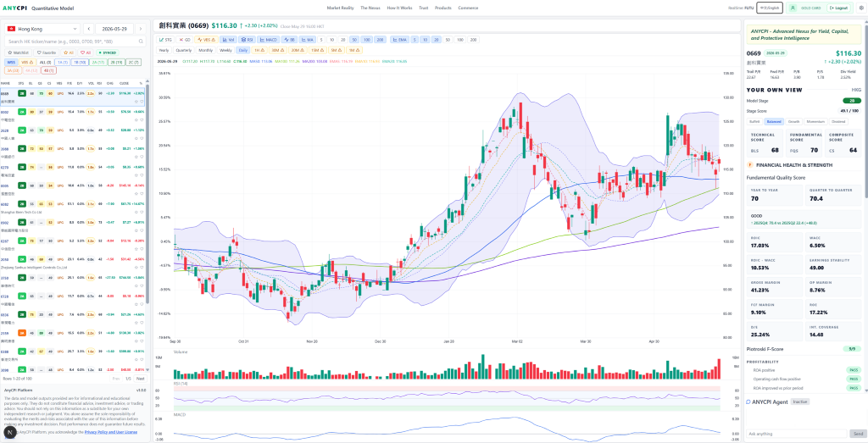Open the settings gear icon
The height and width of the screenshot is (443, 868).
861,8
